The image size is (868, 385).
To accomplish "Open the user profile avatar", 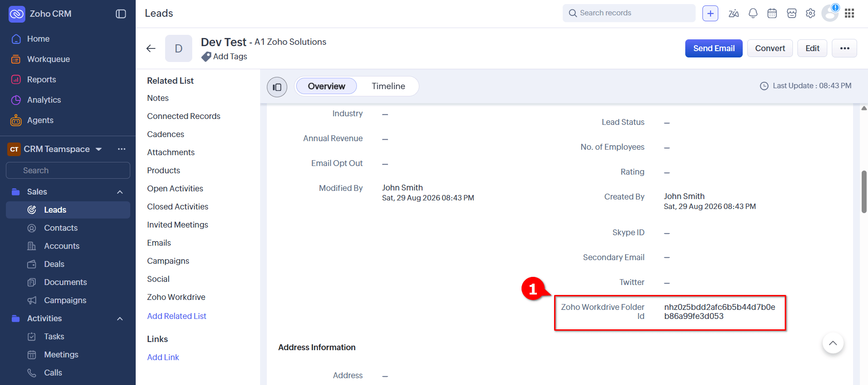I will [830, 13].
